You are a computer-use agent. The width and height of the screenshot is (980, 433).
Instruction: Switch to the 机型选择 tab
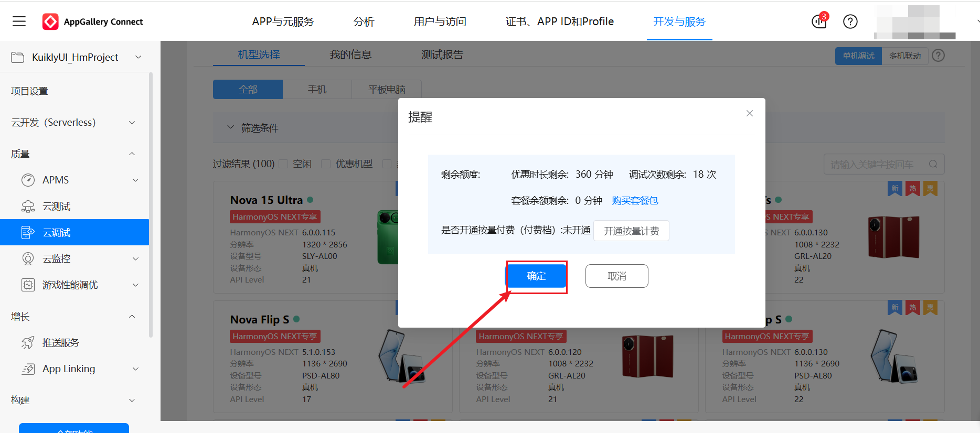point(259,55)
